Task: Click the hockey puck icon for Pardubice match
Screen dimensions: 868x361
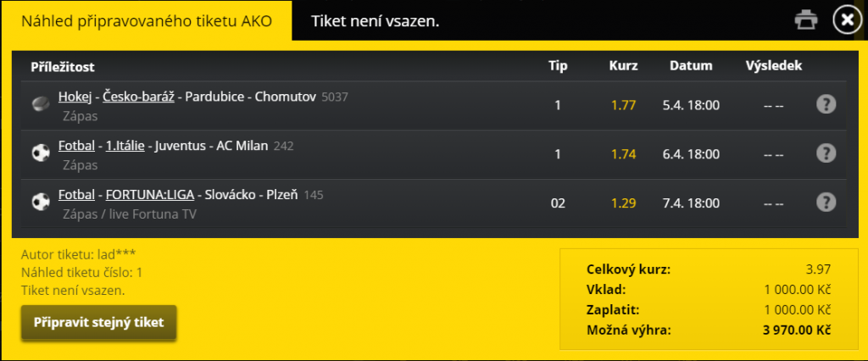Action: pyautogui.click(x=40, y=104)
